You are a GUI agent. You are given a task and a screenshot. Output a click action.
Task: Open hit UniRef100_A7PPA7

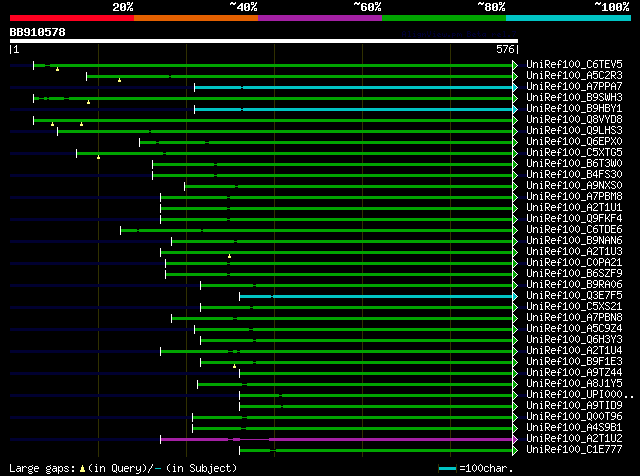(574, 87)
